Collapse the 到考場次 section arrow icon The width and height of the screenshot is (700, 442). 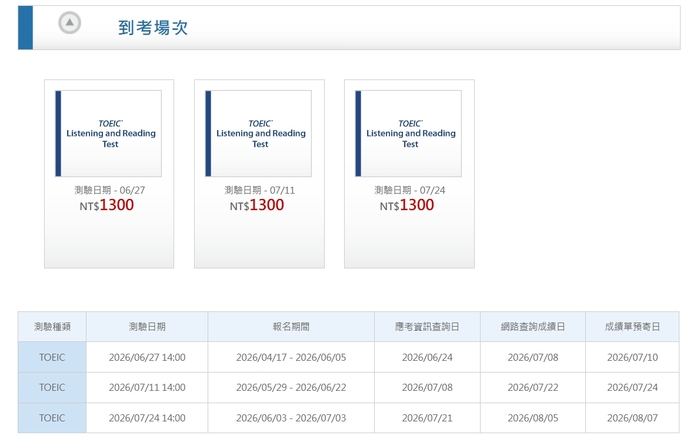(x=70, y=23)
